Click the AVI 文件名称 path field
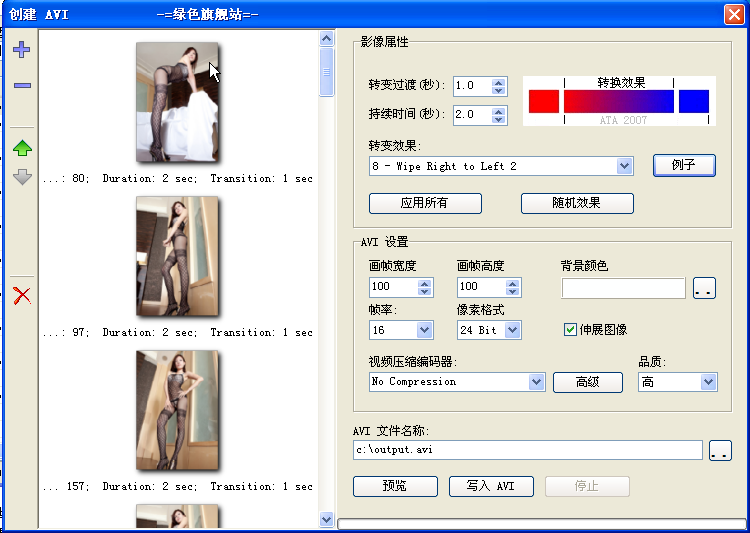 pyautogui.click(x=528, y=450)
